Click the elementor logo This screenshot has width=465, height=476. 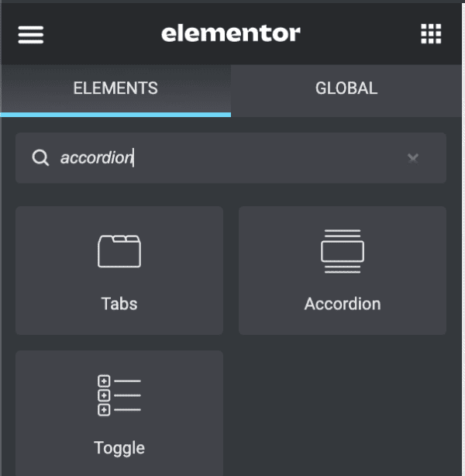[230, 33]
